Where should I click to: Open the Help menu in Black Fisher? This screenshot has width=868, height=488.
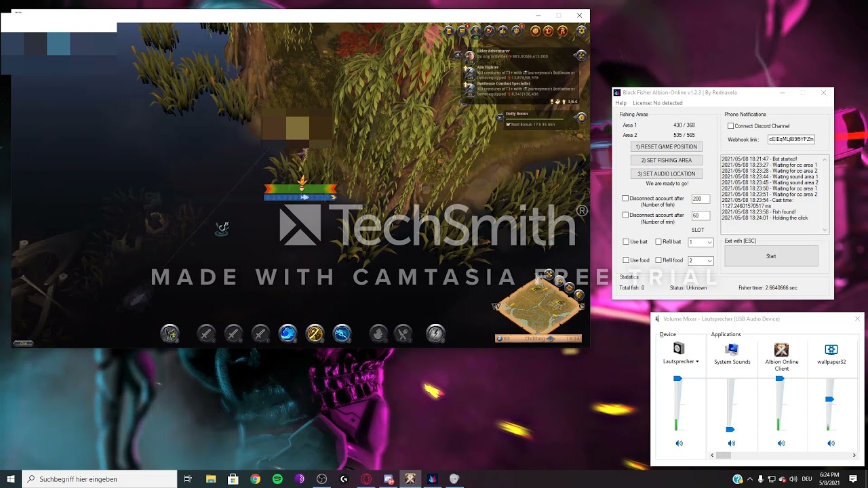620,103
